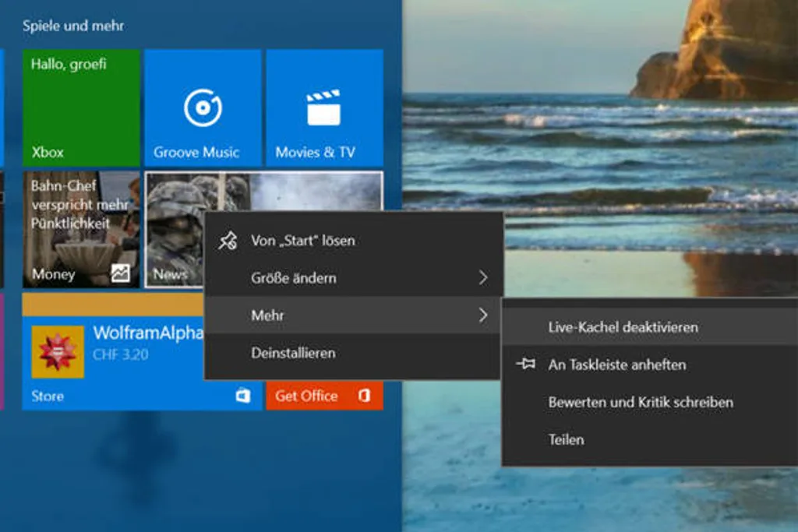
Task: Click the Store bag icon on the tile
Action: pyautogui.click(x=243, y=395)
